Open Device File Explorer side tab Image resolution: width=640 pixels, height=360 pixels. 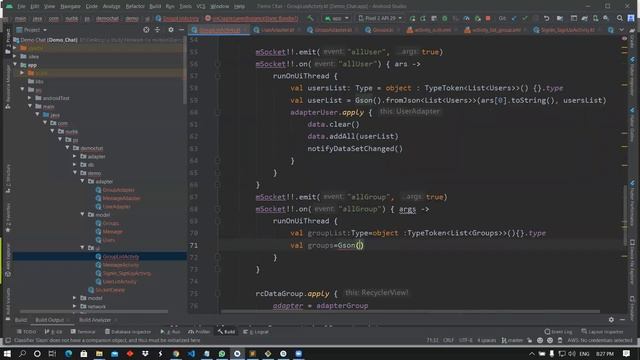coord(632,261)
